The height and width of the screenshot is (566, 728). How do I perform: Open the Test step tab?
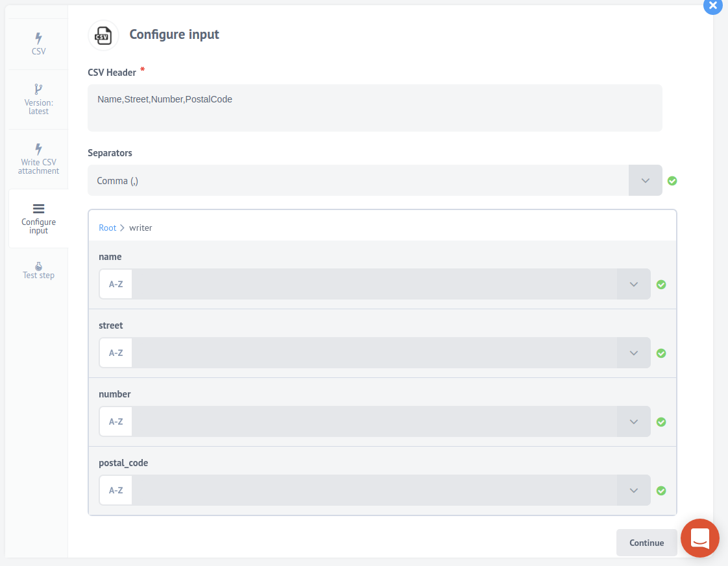pos(38,270)
